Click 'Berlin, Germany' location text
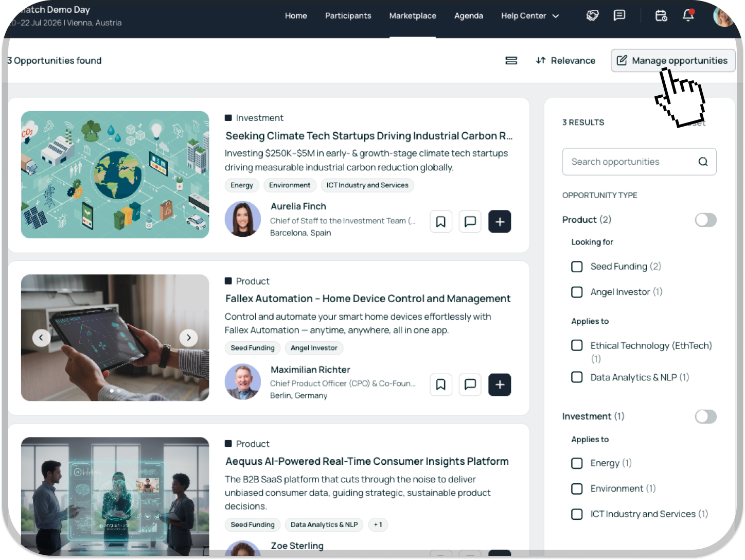 [299, 396]
